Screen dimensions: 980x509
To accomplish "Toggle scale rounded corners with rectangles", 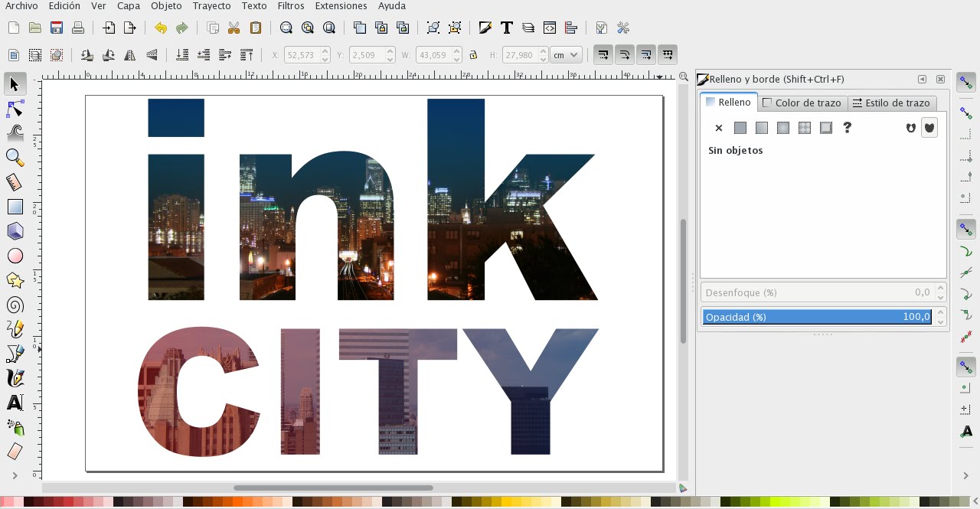I will tap(625, 54).
